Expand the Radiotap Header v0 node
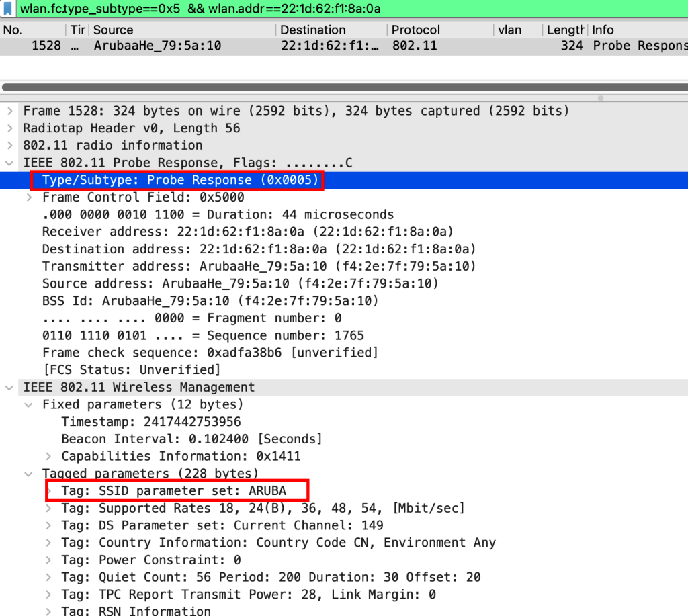Viewport: 688px width, 616px height. coord(9,128)
